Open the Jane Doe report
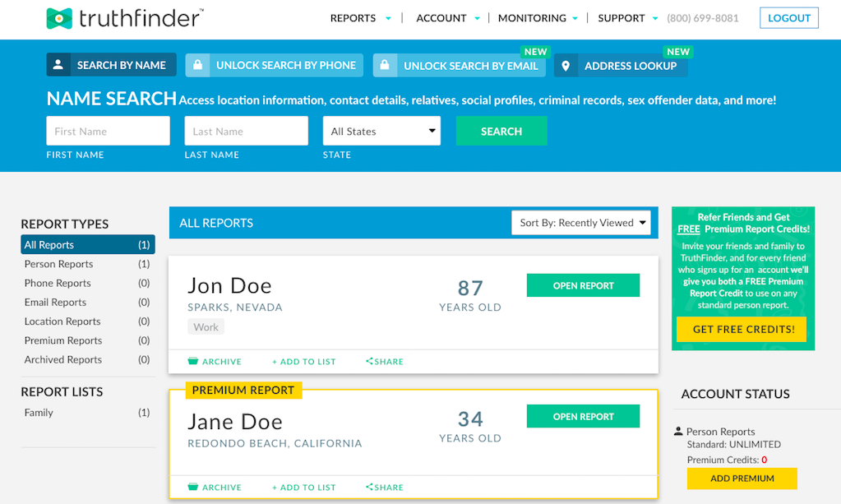Viewport: 841px width, 504px height. coord(583,416)
